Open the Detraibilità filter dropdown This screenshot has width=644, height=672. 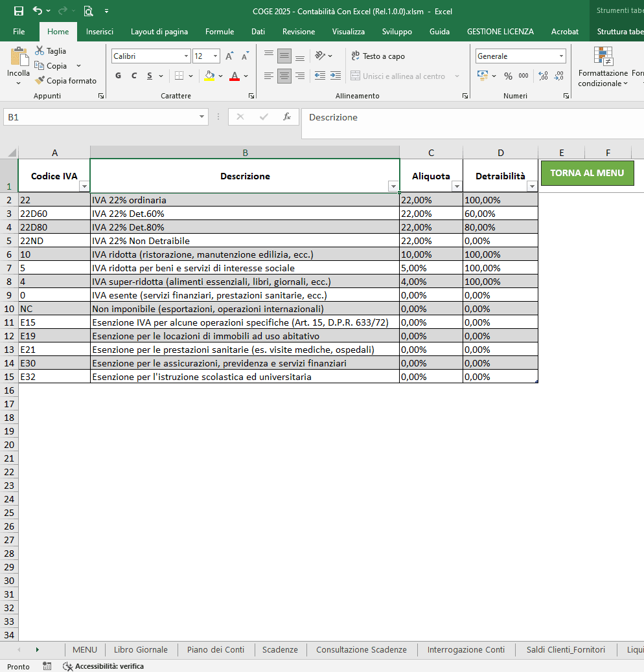[x=532, y=186]
